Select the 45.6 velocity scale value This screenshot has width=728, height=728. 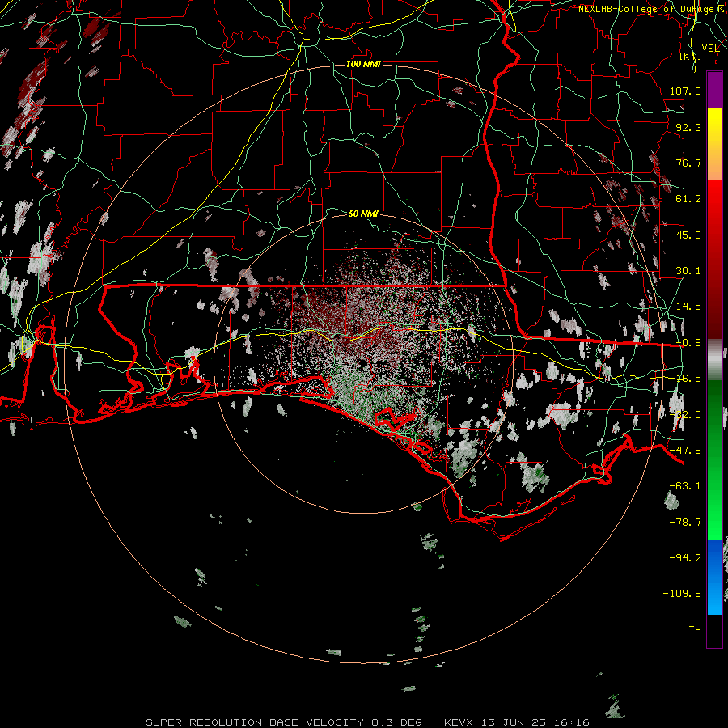pos(688,235)
